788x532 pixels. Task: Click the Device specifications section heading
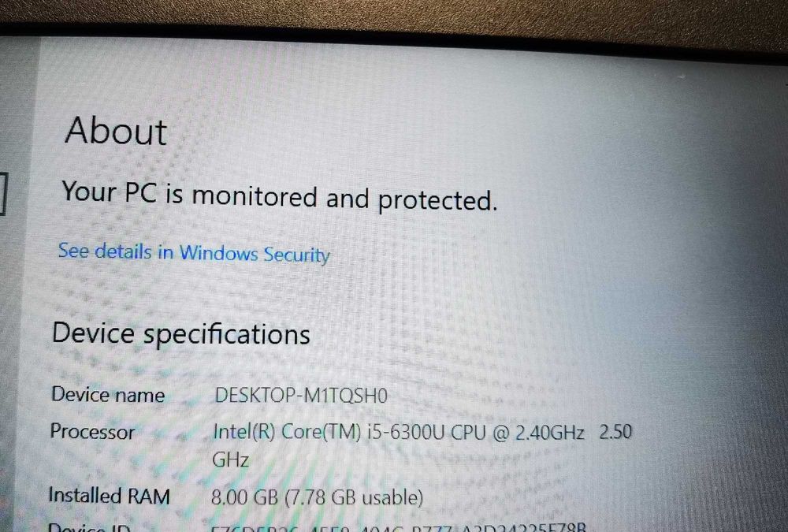tap(181, 333)
